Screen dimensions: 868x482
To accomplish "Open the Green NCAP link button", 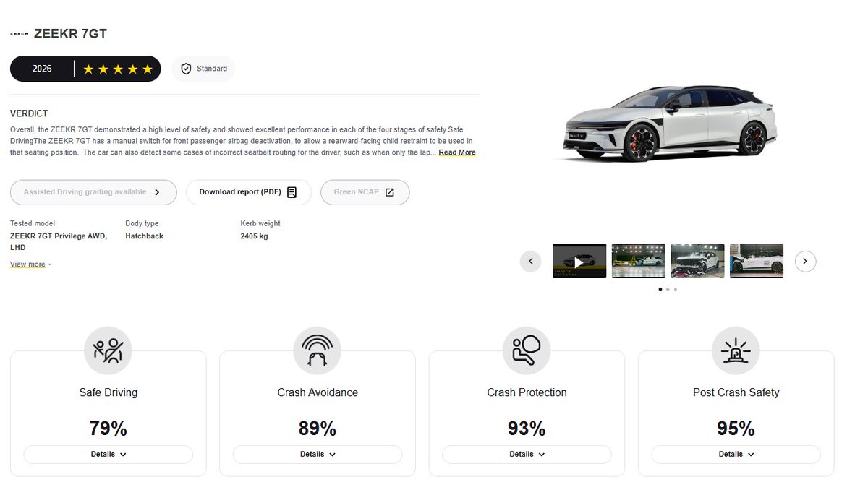I will tap(365, 192).
